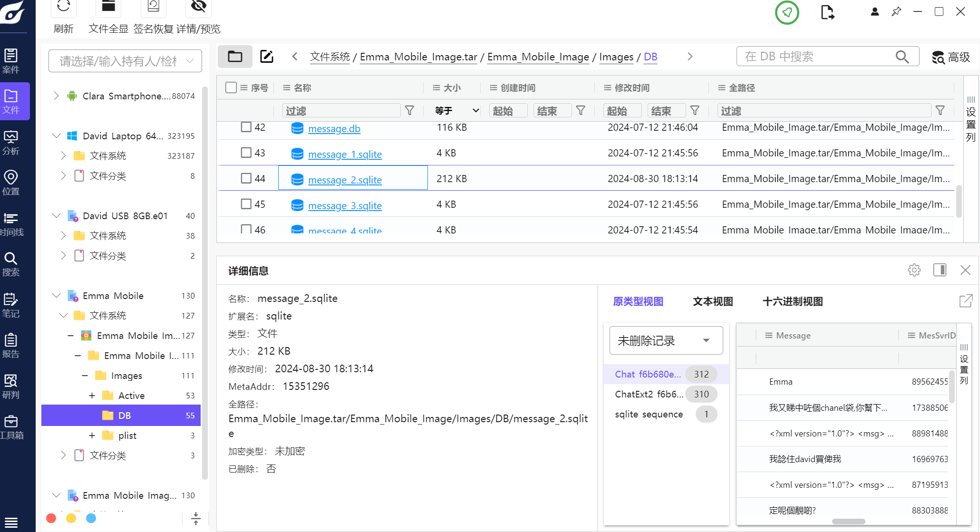Check the checkbox for message_2.sqlite
This screenshot has width=980, height=532.
246,178
